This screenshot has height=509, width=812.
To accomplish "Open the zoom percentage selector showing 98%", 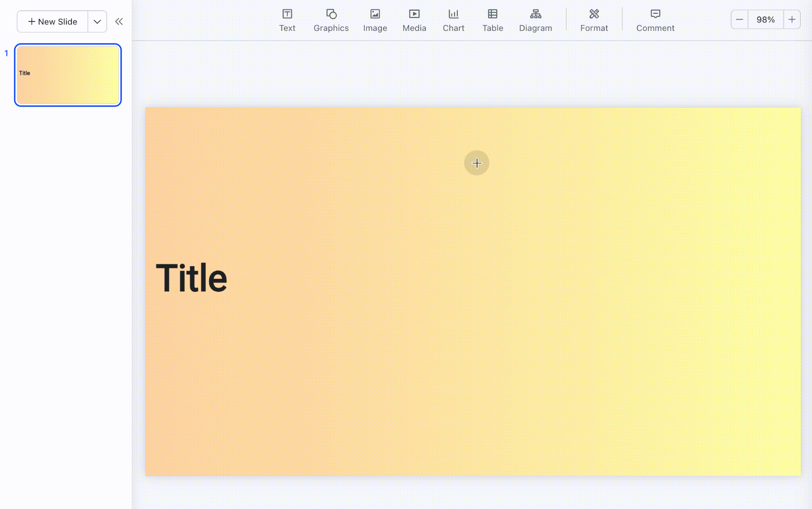I will tap(766, 19).
